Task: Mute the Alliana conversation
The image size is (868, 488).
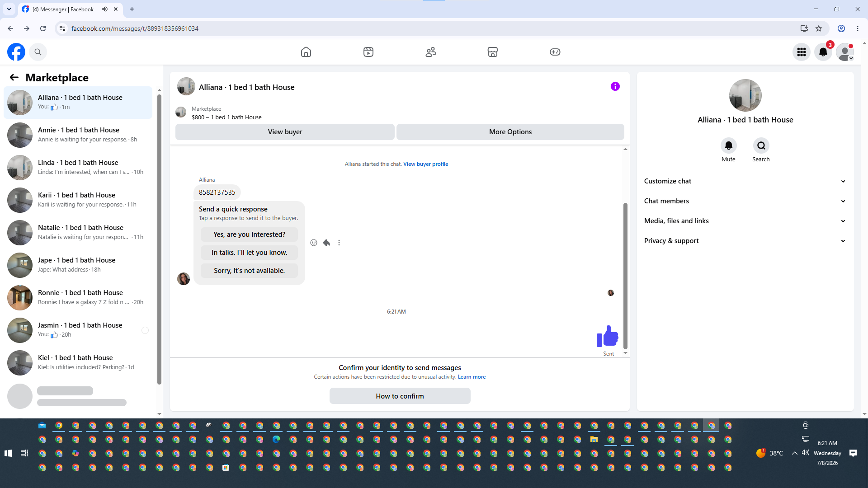Action: 729,145
